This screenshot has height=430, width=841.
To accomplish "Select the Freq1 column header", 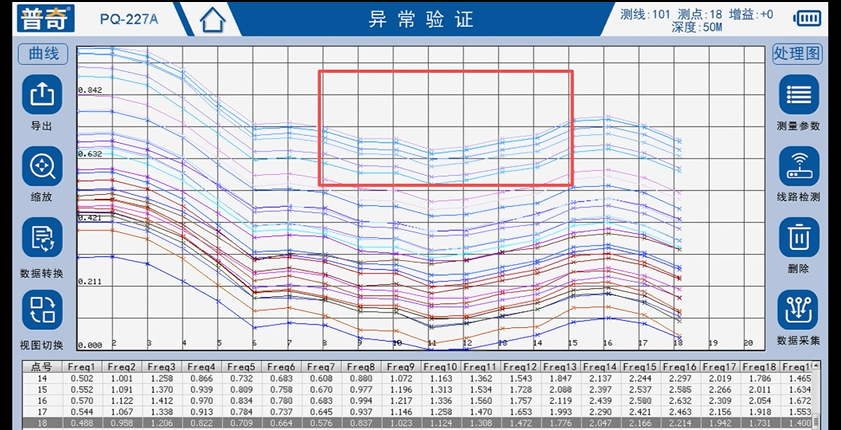I will click(82, 367).
